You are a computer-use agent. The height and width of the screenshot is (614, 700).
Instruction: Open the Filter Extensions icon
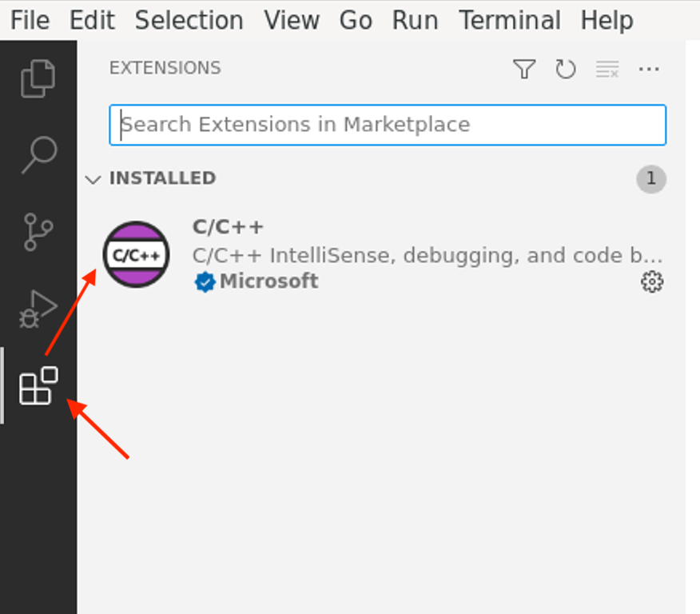[524, 70]
